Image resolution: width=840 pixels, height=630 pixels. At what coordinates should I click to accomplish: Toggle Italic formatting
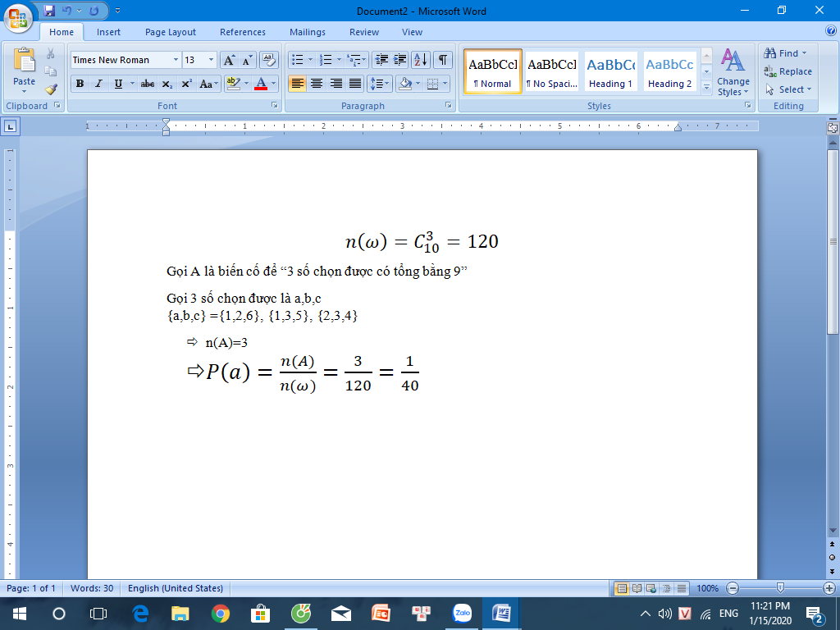[98, 84]
